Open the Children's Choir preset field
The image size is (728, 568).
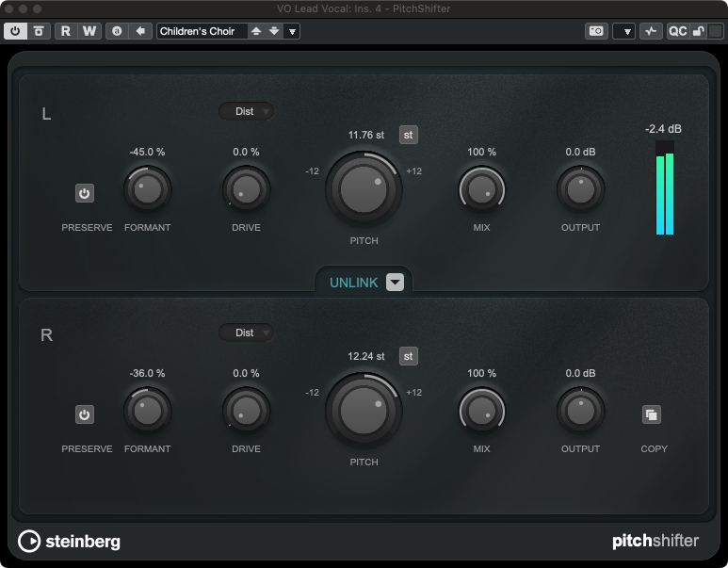pyautogui.click(x=200, y=31)
